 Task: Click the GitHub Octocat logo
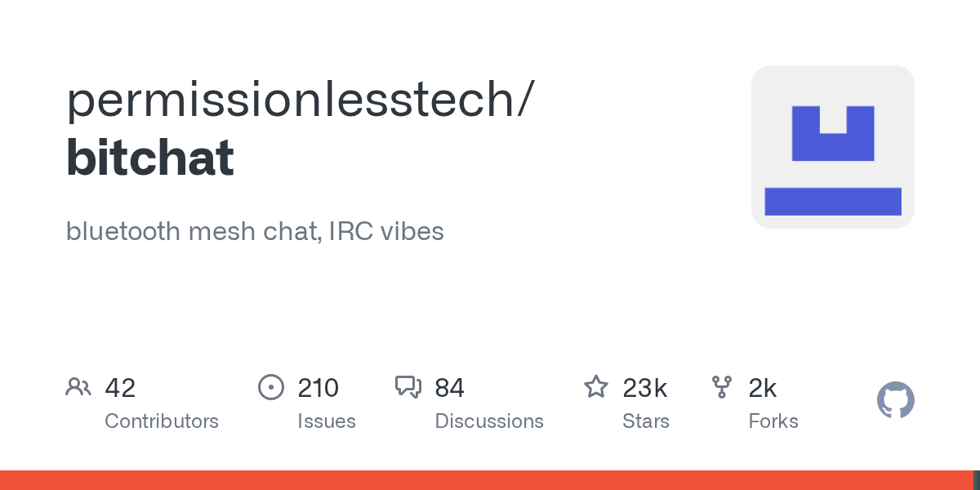click(895, 400)
